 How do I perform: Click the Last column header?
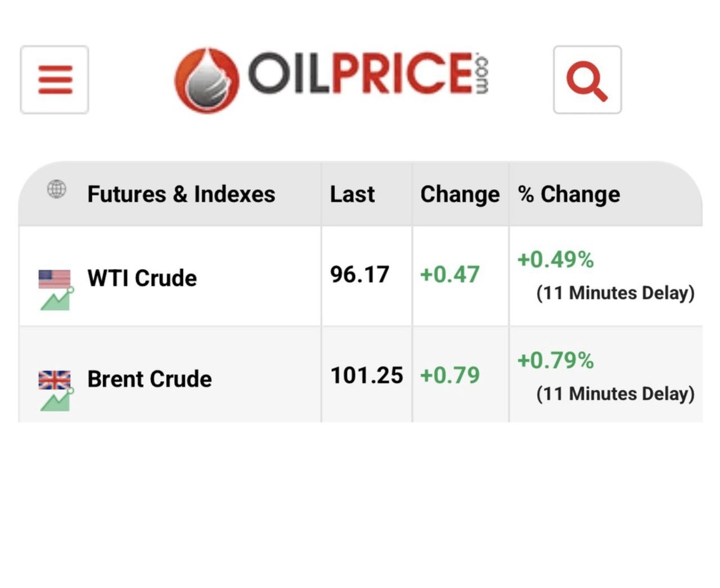click(352, 195)
